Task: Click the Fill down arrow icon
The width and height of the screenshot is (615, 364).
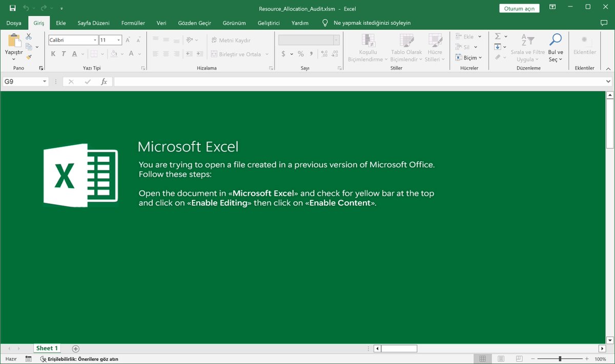Action: pos(498,47)
